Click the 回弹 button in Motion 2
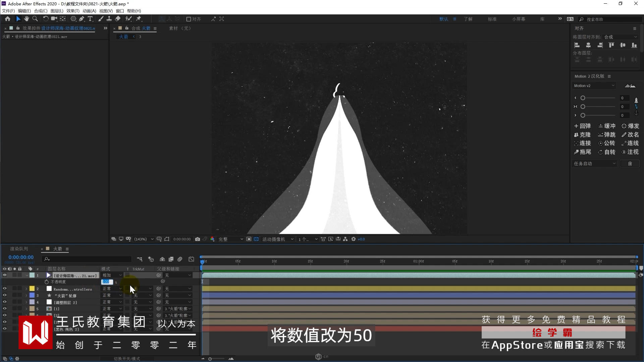 coord(582,126)
